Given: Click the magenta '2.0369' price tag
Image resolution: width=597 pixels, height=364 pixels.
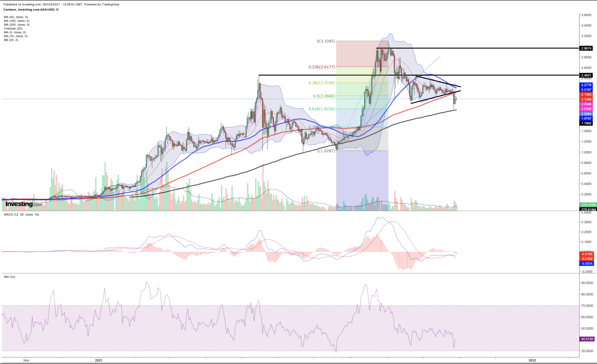Looking at the screenshot, I should [586, 109].
